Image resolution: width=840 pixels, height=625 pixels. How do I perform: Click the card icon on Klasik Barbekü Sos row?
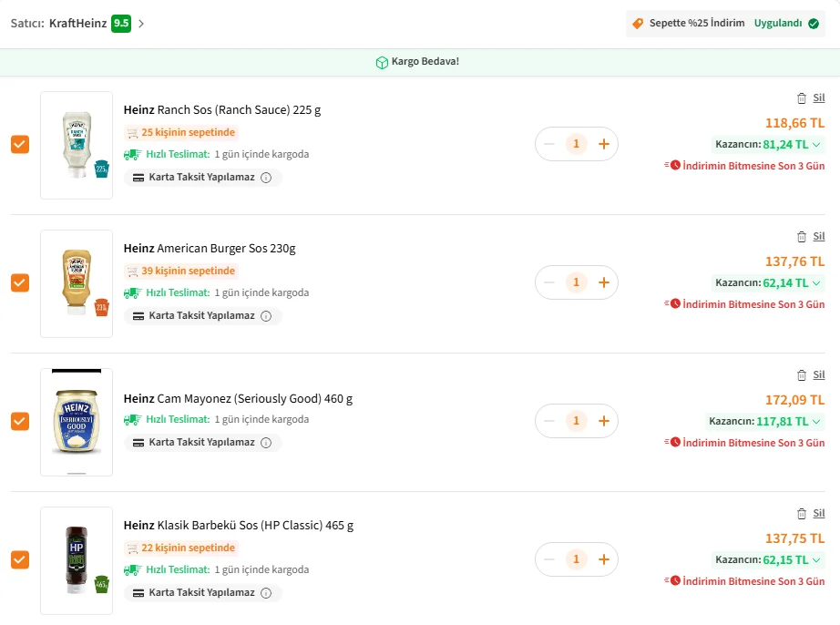pos(138,593)
